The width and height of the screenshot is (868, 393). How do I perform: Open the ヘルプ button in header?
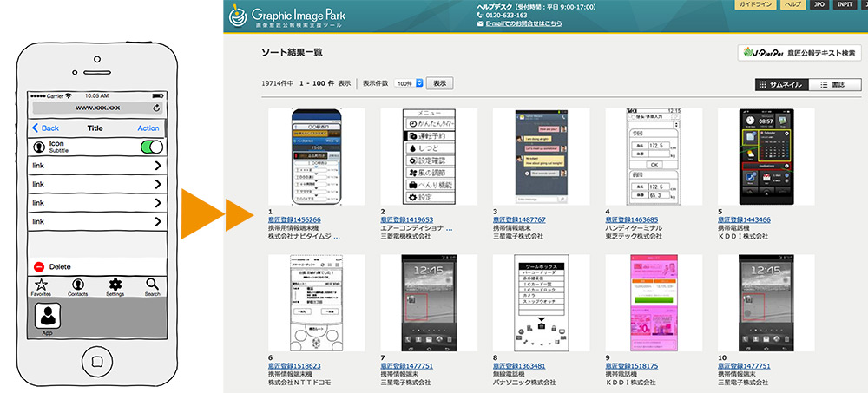(792, 3)
